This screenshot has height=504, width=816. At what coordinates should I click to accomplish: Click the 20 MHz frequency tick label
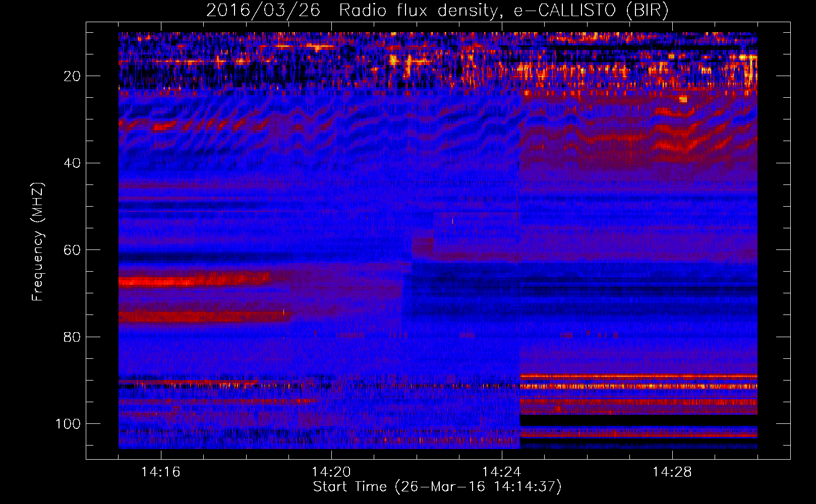(x=72, y=76)
